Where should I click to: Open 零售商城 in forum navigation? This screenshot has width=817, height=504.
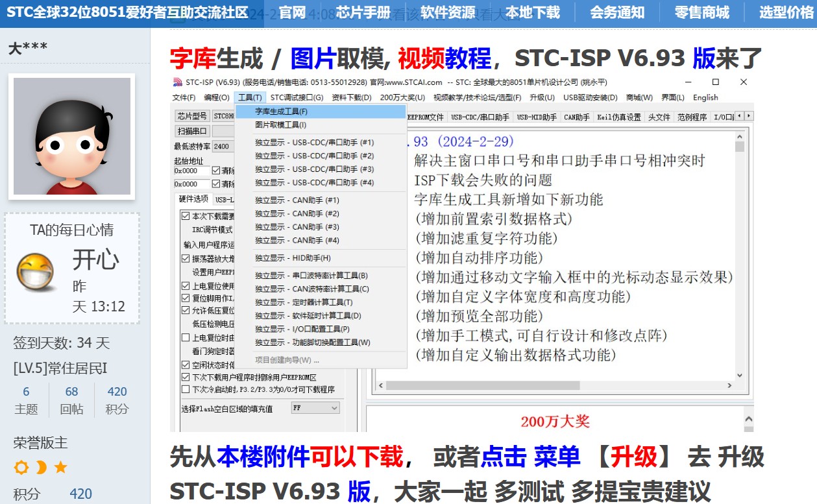point(702,13)
